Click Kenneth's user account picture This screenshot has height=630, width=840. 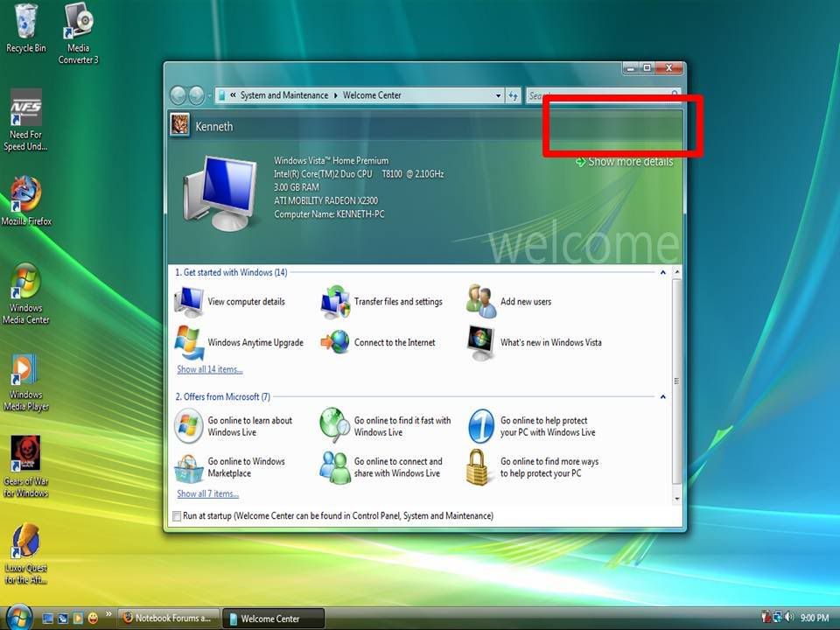179,125
